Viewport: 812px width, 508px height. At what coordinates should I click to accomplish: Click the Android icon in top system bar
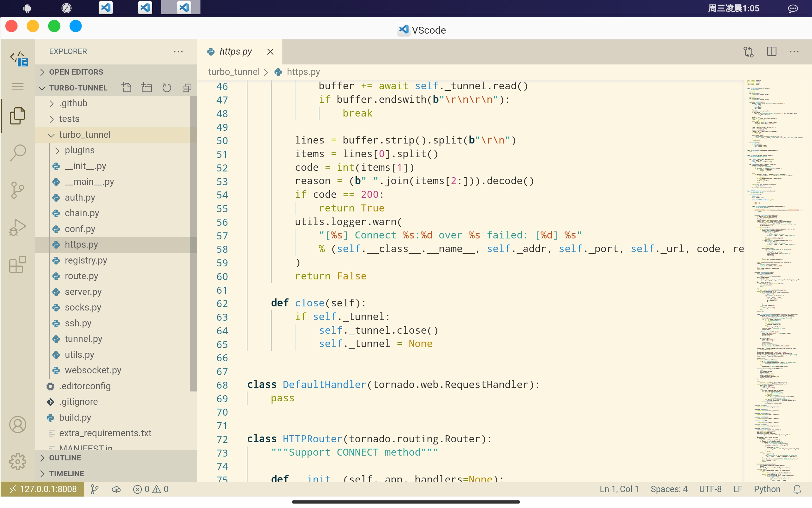(x=27, y=8)
